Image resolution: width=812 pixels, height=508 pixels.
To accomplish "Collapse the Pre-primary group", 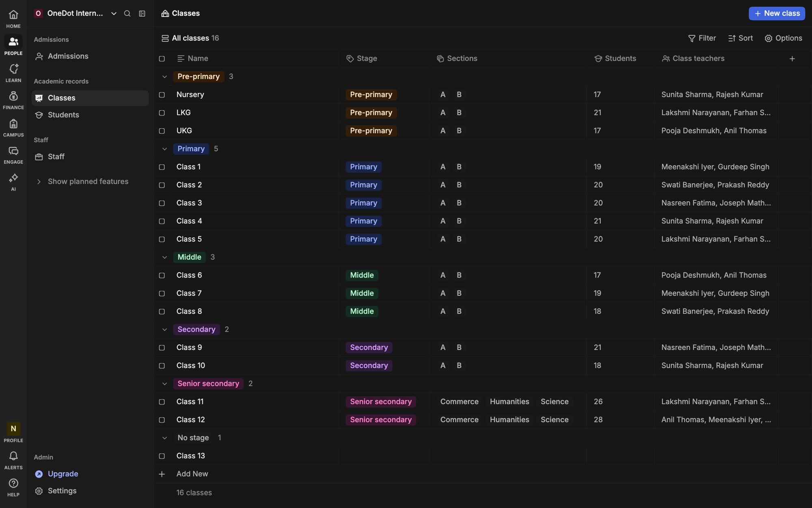I will coord(164,77).
